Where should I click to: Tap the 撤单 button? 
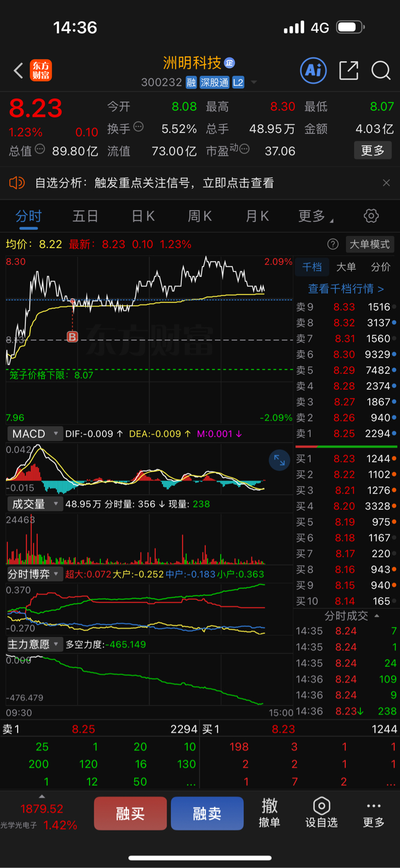pyautogui.click(x=270, y=813)
